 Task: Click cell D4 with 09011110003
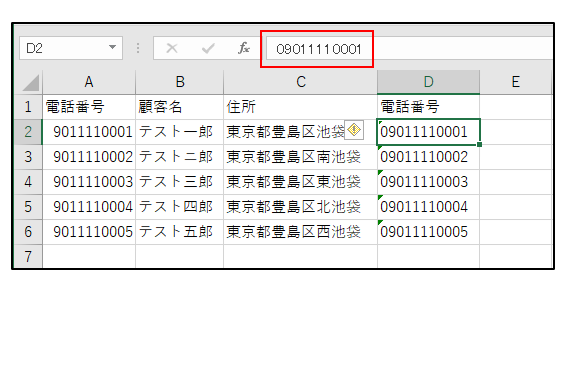click(x=429, y=182)
